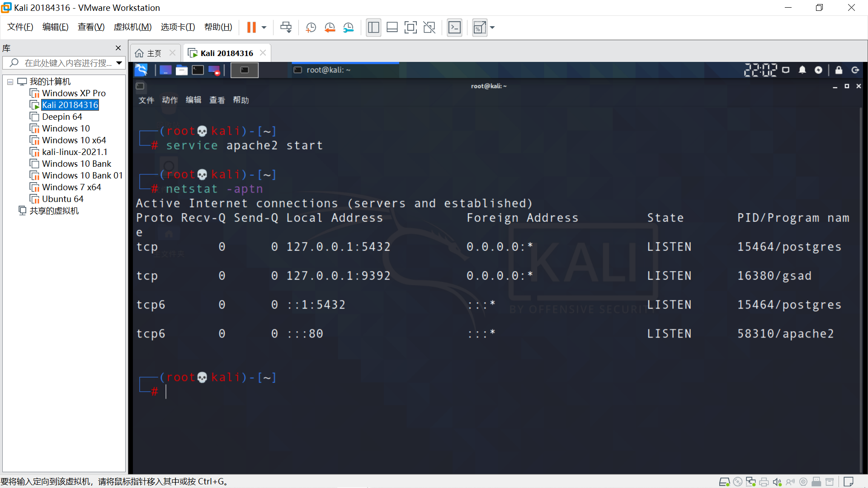This screenshot has height=488, width=868.
Task: Open the 动作 menu in Kali terminal
Action: pos(170,100)
